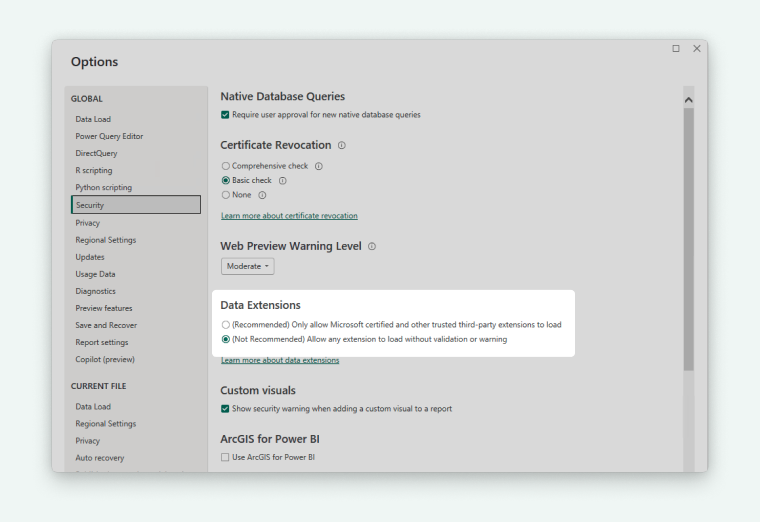Open Privacy settings under Global

pyautogui.click(x=88, y=223)
